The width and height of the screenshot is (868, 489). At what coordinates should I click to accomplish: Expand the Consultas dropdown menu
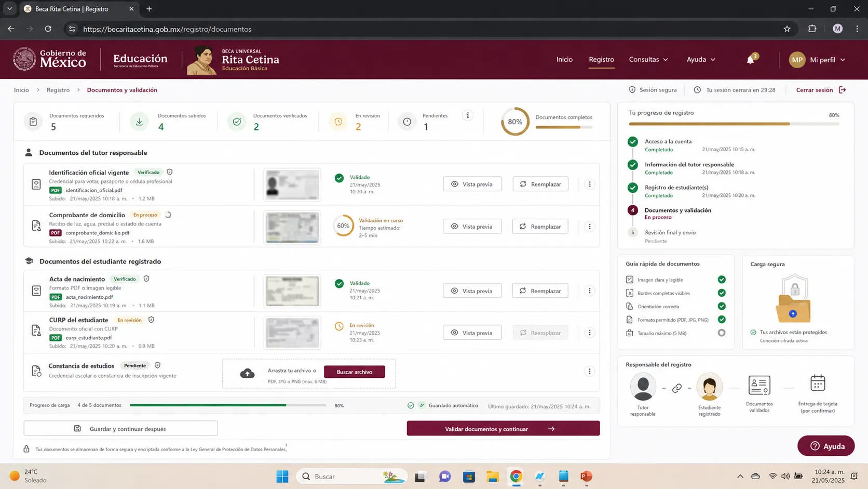(648, 60)
